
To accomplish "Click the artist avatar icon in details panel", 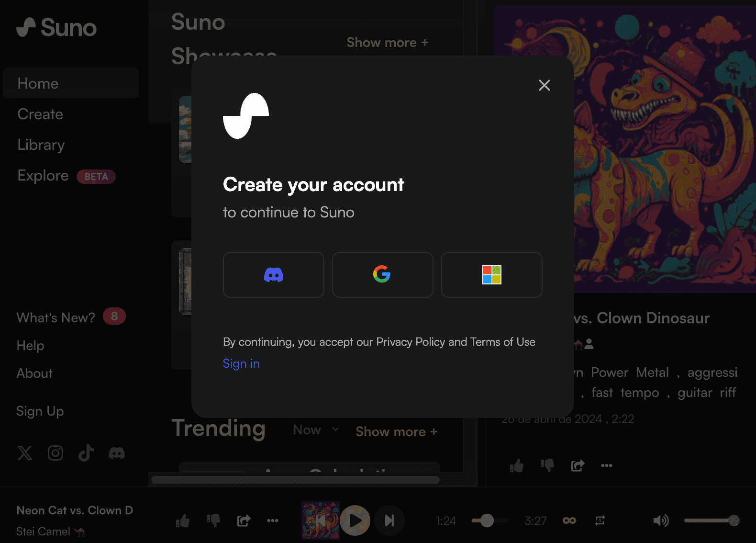I will point(589,344).
